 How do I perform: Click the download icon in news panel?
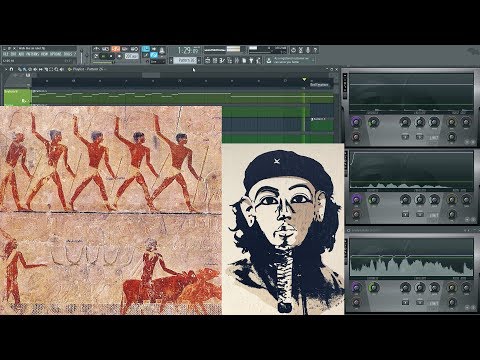[x=269, y=61]
